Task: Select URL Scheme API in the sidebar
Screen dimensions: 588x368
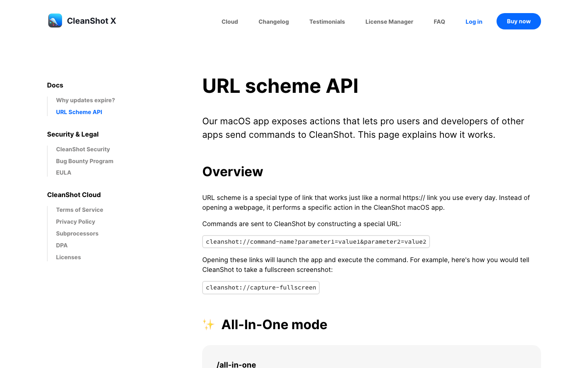Action: click(x=79, y=112)
